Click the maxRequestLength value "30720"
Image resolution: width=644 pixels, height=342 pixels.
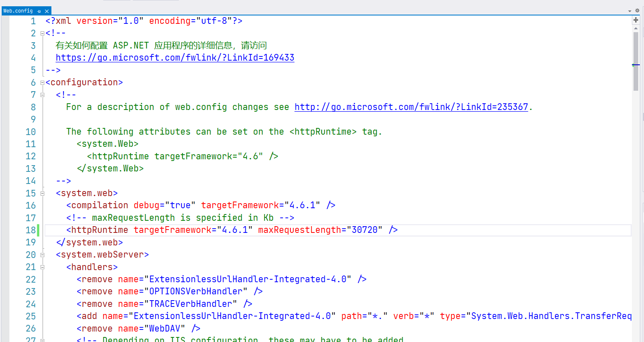[x=365, y=230]
